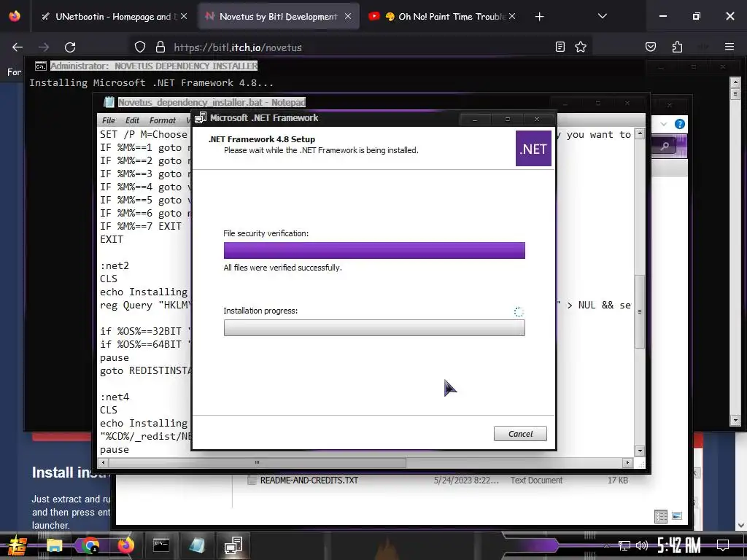The image size is (747, 560).
Task: Click the site security padlock icon
Action: tap(160, 47)
